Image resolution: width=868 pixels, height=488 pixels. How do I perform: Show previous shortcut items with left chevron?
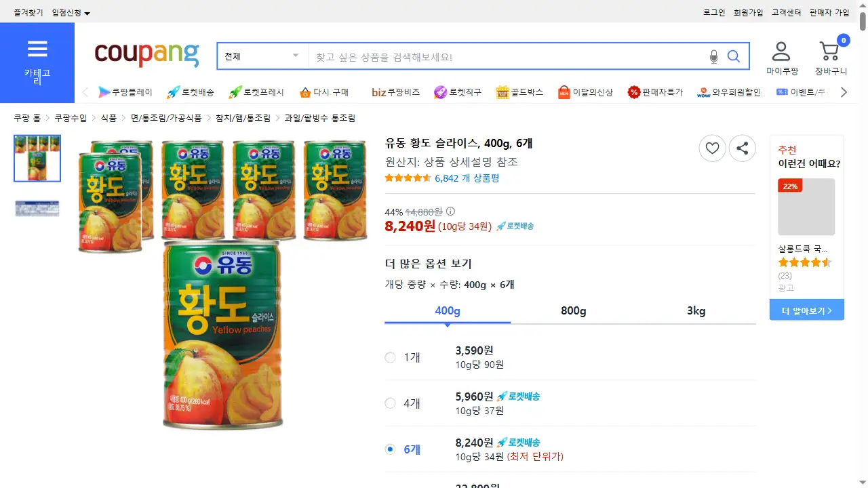coord(85,92)
